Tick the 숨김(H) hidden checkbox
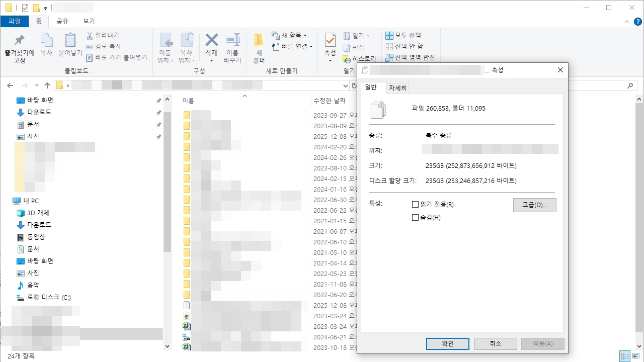Viewport: 644px width, 362px height. coord(415,218)
